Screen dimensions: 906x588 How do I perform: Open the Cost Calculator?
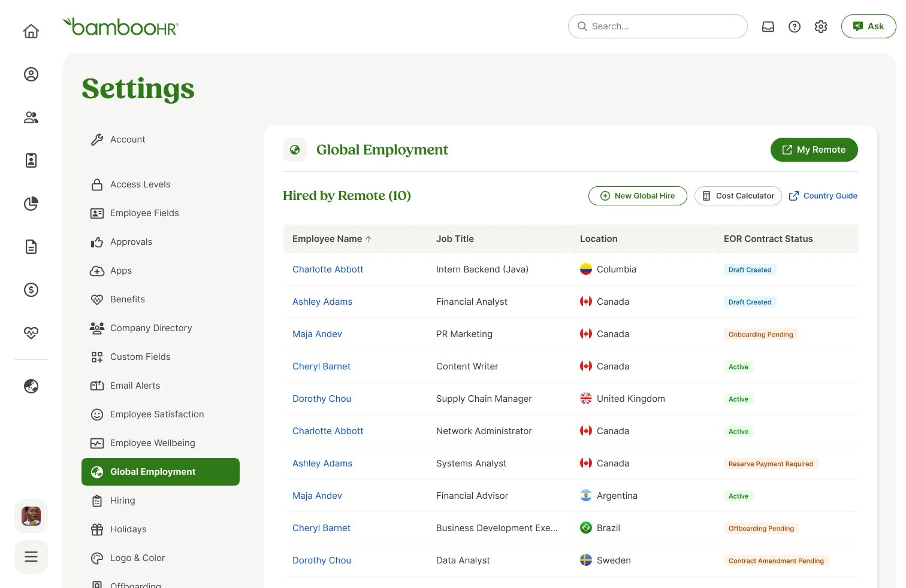[x=738, y=196]
